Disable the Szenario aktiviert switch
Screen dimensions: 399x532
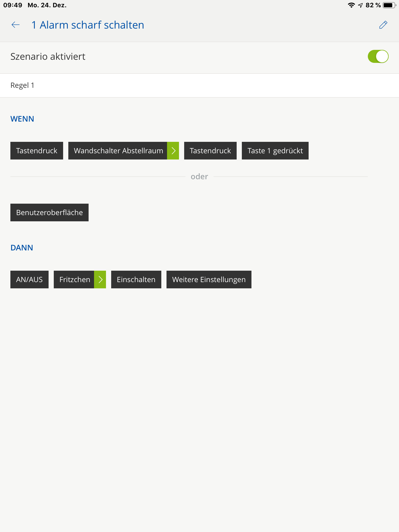coord(378,56)
